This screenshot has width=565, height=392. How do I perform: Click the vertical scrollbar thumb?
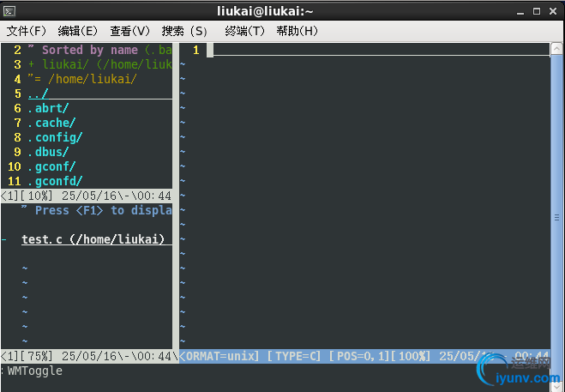pos(556,218)
